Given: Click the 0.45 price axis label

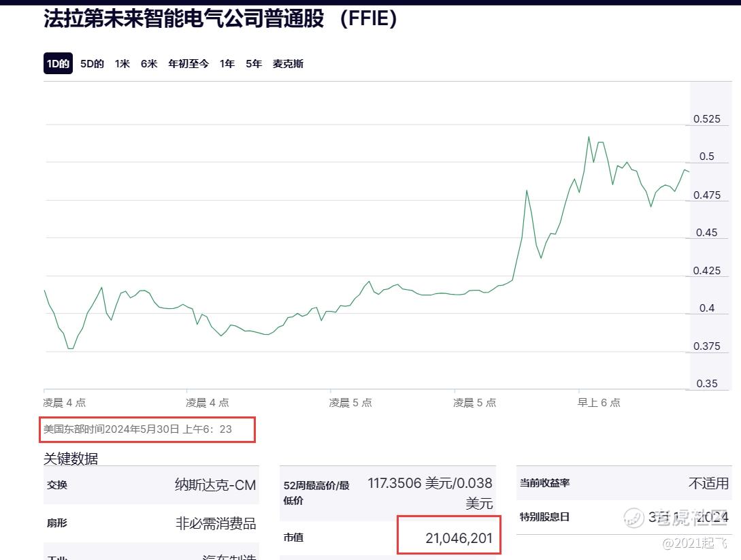Looking at the screenshot, I should (706, 233).
